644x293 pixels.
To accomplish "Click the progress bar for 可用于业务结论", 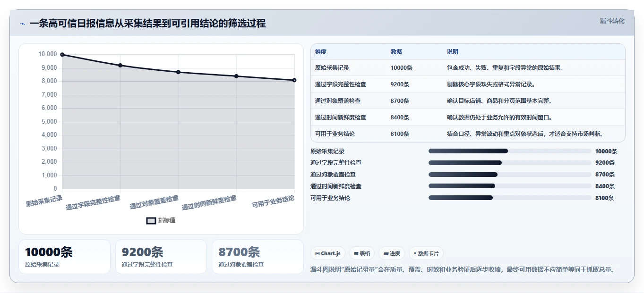I will click(x=510, y=198).
